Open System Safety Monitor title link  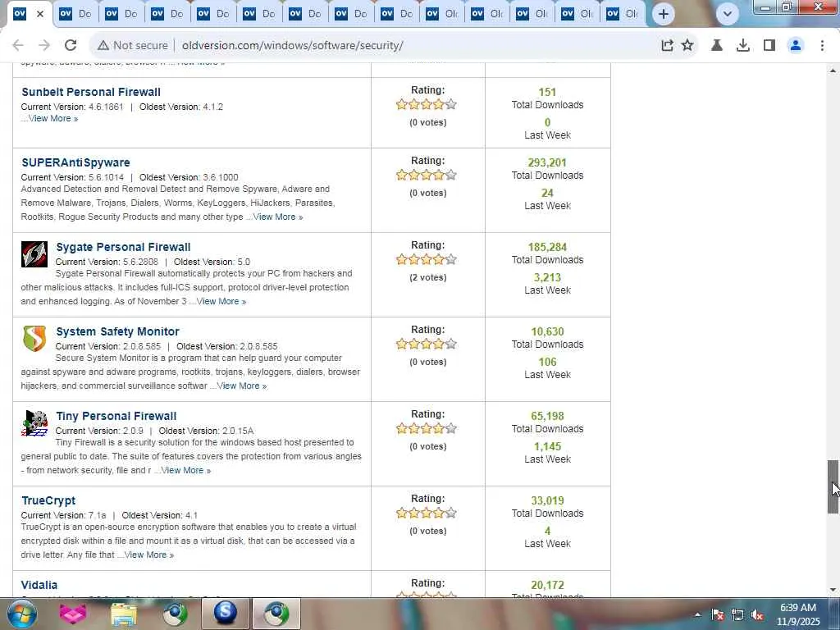117,331
